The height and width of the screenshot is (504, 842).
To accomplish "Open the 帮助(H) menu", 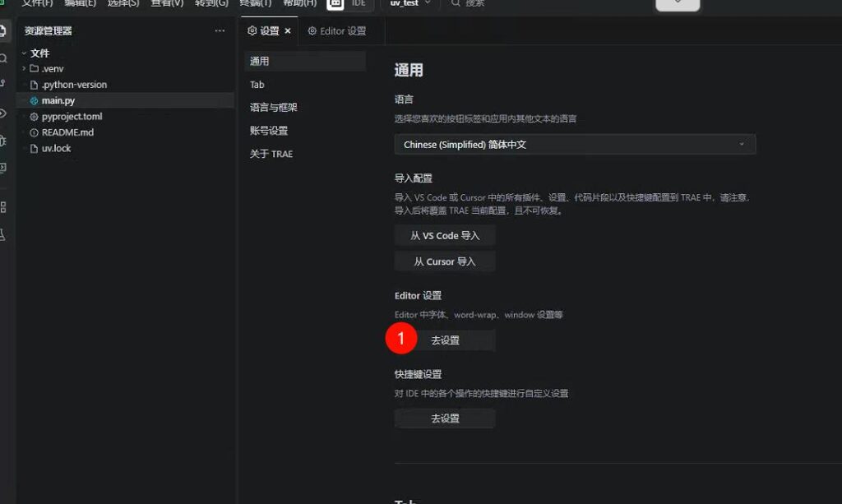I will 300,4.
